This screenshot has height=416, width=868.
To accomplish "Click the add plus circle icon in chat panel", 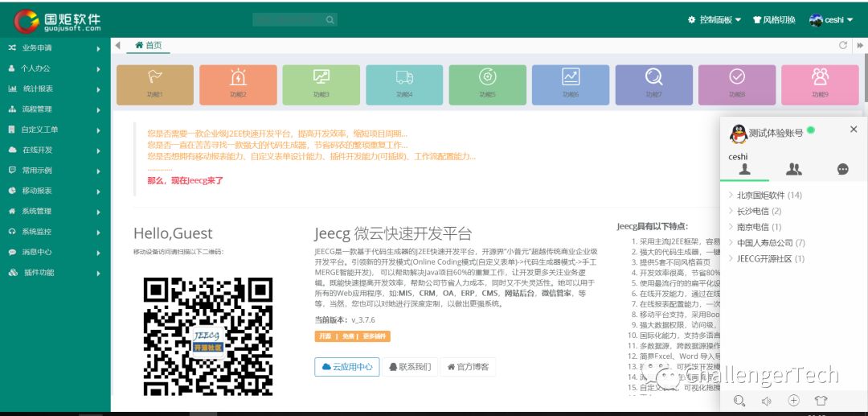I will click(x=793, y=401).
